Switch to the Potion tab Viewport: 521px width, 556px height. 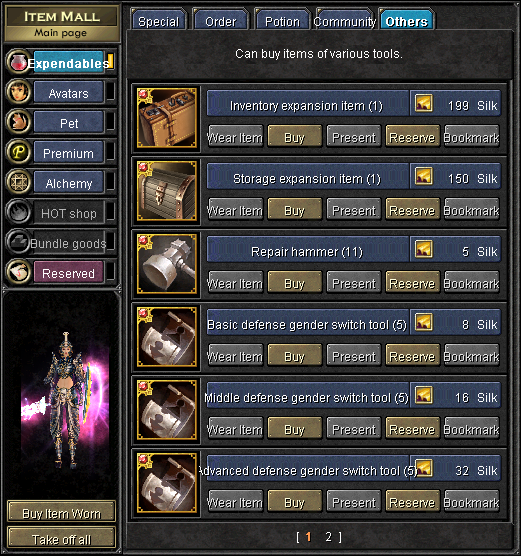click(282, 20)
